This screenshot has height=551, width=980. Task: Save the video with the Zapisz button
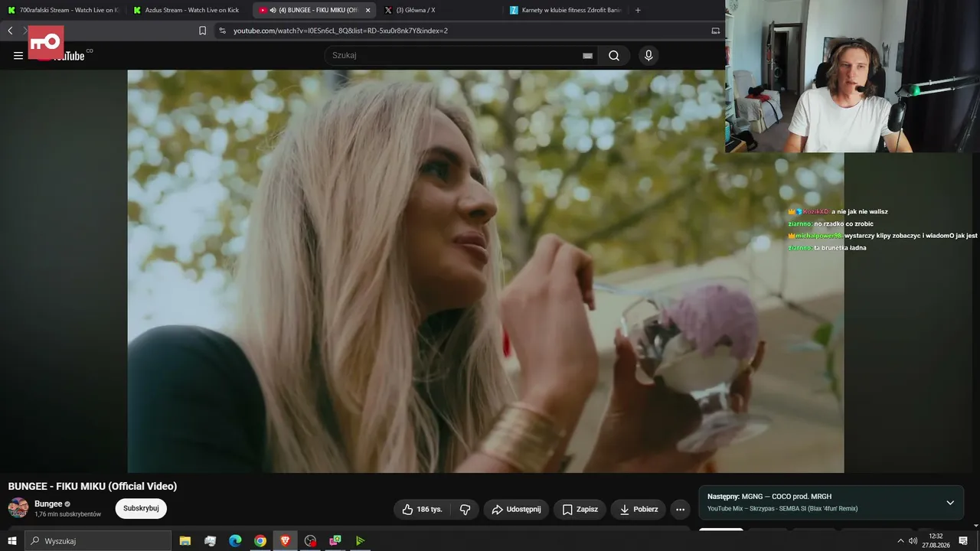click(x=580, y=510)
